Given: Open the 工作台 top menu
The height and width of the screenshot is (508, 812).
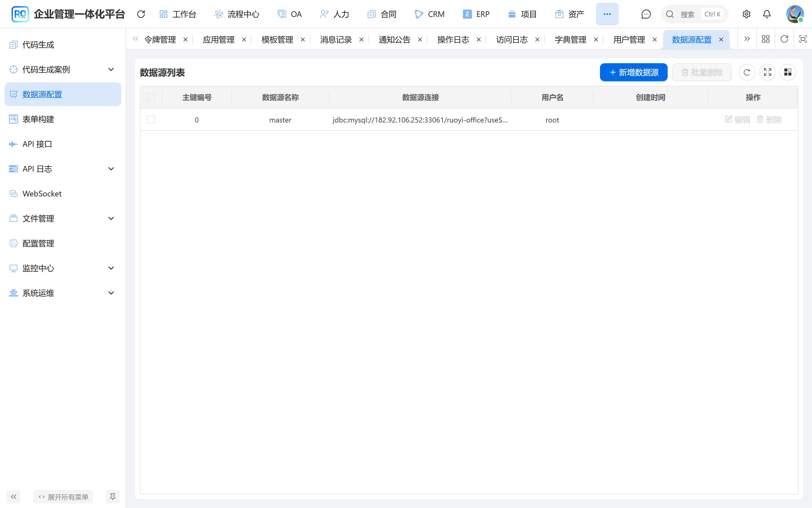Looking at the screenshot, I should click(178, 14).
